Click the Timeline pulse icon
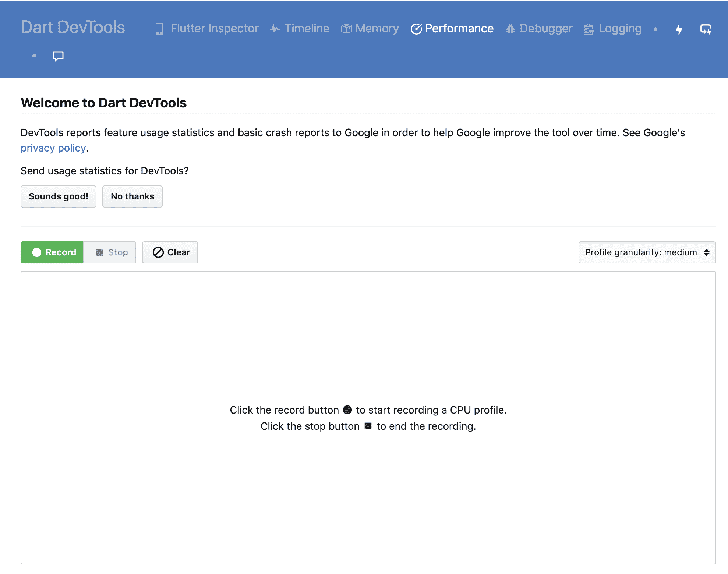This screenshot has height=574, width=728. (275, 29)
